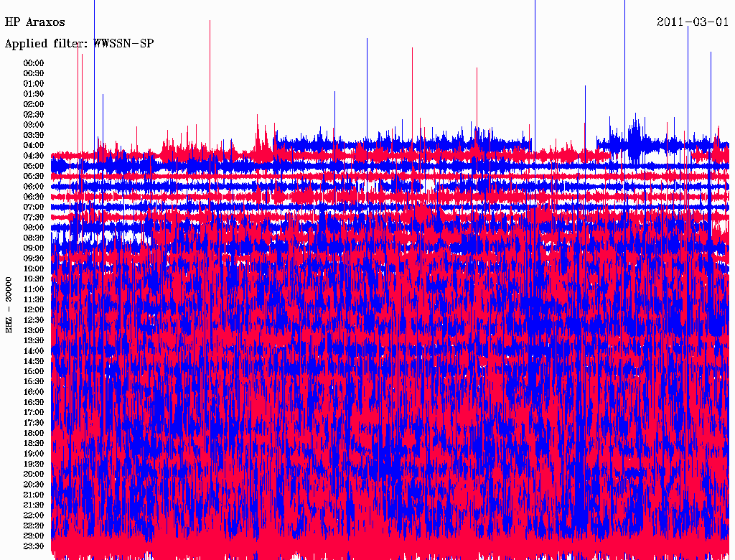This screenshot has width=735, height=560.
Task: Select the 17:00 time label
Action: [x=34, y=412]
